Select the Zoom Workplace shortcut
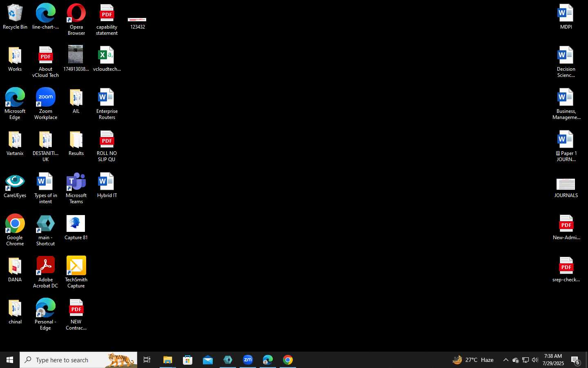 (46, 104)
